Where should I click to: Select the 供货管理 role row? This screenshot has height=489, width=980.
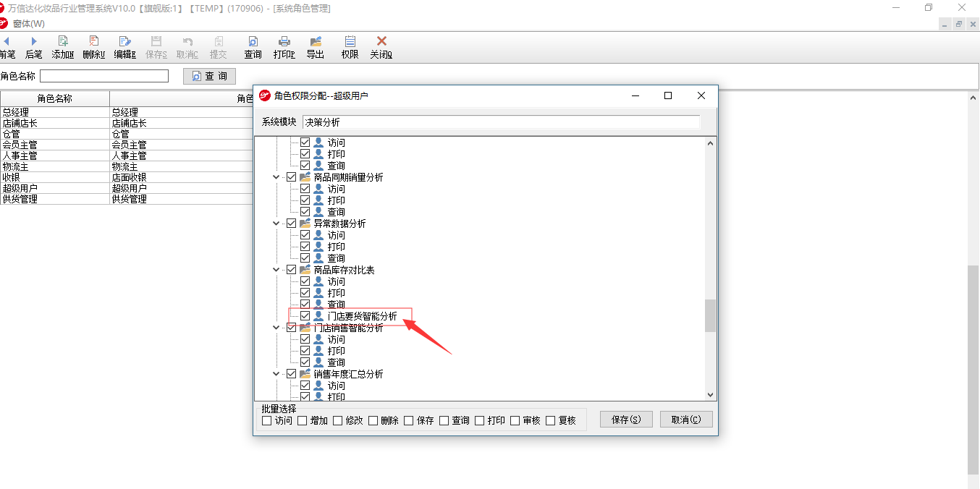(127, 199)
